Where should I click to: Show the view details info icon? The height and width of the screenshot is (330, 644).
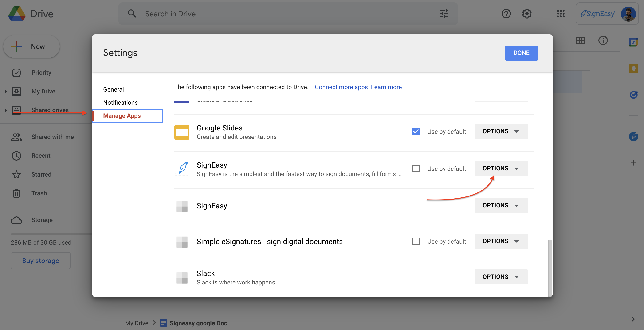[603, 40]
